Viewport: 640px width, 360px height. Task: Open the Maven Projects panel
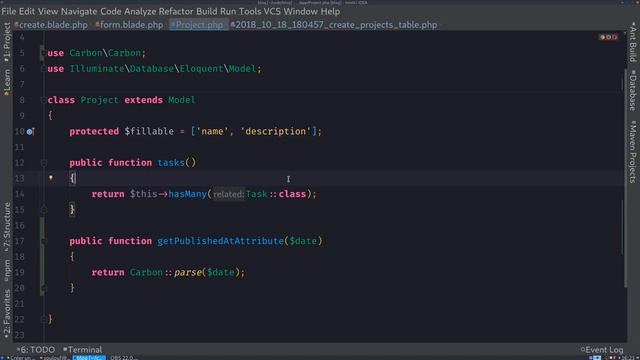pos(633,152)
